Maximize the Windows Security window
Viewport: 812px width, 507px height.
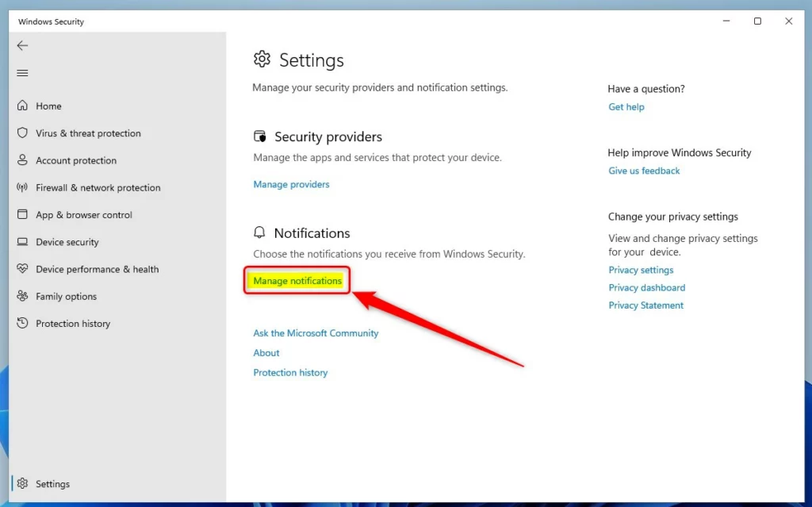pyautogui.click(x=757, y=21)
